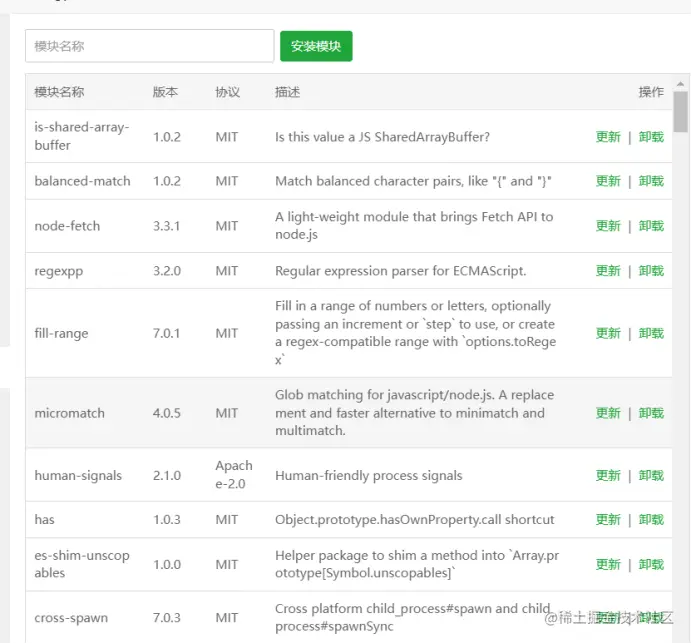Uninstall the es-shim-unscopables module
Screen dimensions: 692x644
pos(651,565)
